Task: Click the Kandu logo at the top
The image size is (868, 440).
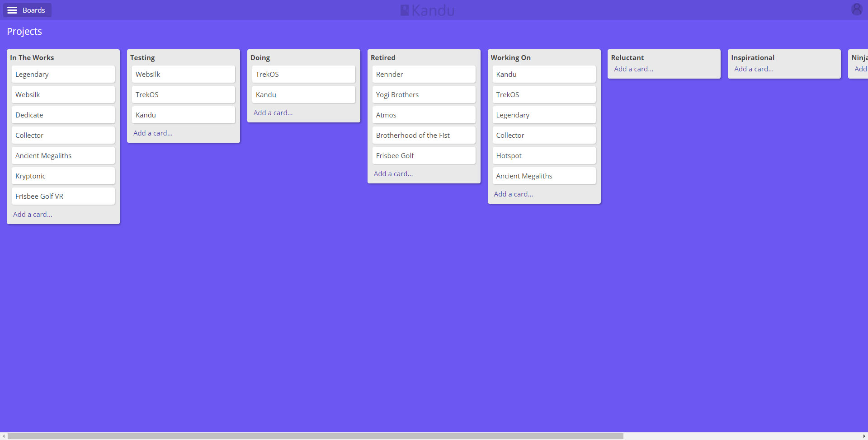Action: (427, 10)
